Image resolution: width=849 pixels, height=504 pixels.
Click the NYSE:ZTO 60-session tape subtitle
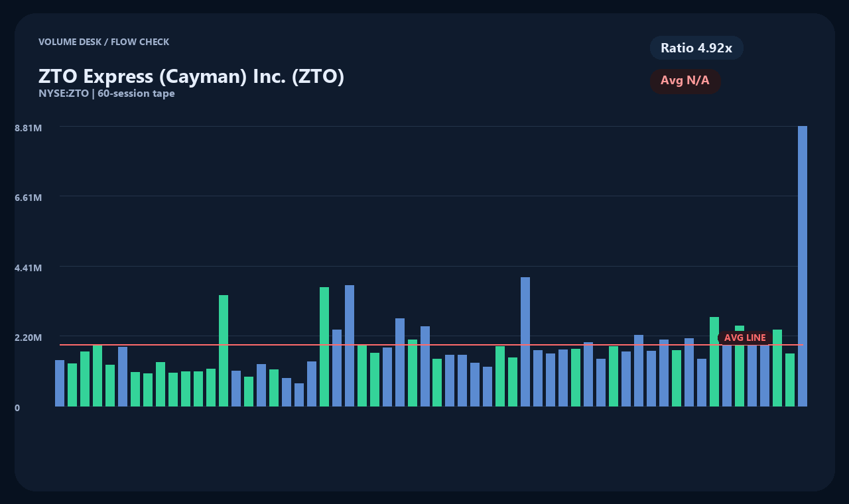[107, 94]
